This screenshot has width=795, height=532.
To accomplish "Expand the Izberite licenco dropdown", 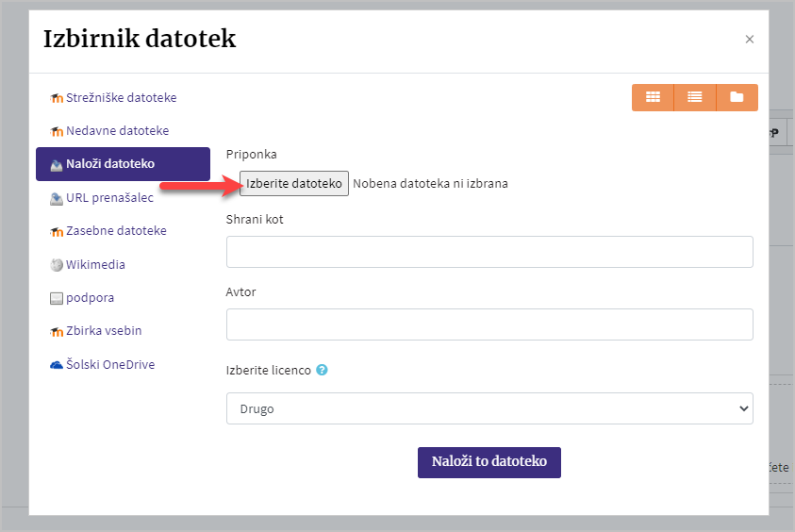I will 489,408.
